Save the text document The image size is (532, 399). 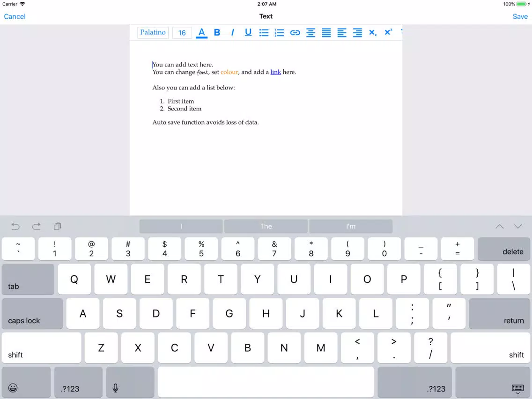pyautogui.click(x=520, y=16)
